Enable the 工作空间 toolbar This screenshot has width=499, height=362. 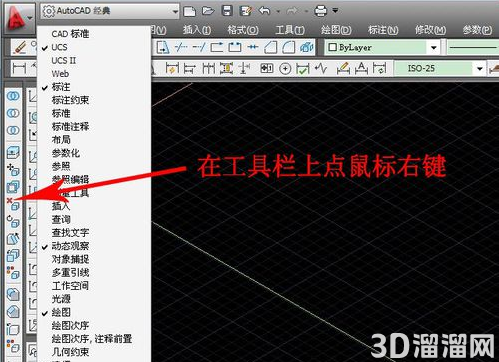94,286
